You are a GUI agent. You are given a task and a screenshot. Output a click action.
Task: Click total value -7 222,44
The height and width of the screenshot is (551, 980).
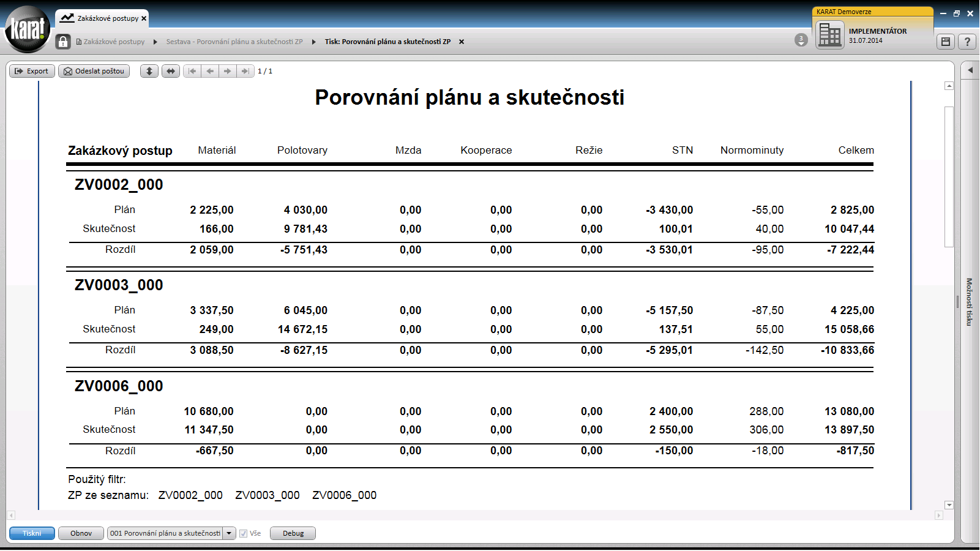click(850, 250)
